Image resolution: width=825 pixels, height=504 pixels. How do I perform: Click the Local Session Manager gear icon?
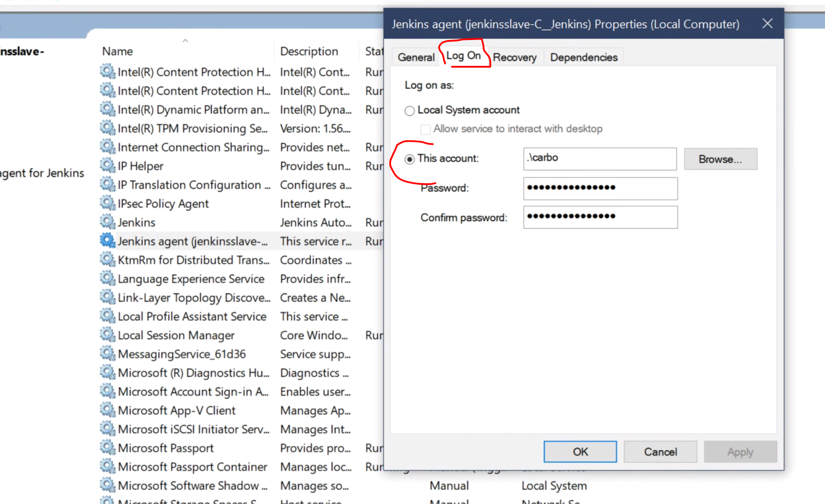tap(107, 335)
